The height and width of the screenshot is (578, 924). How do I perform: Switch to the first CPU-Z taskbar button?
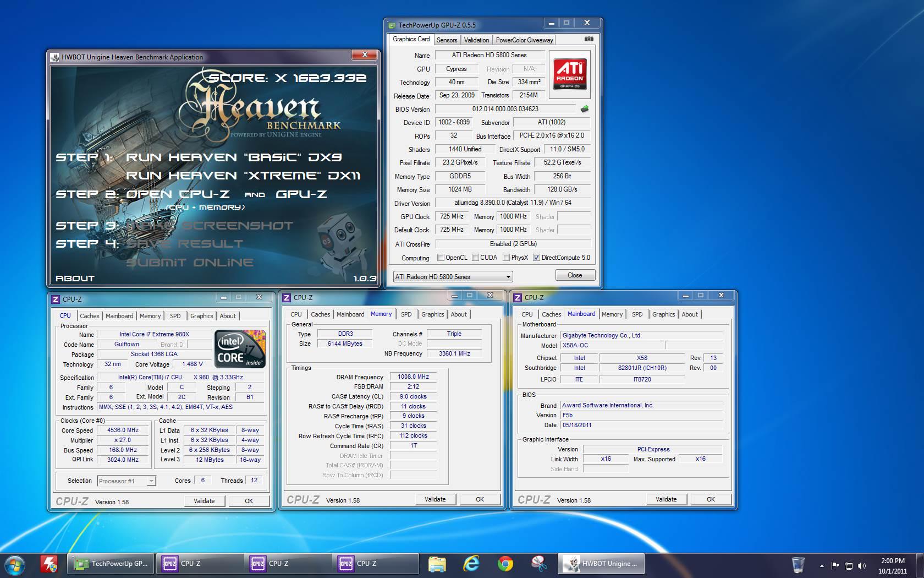point(200,564)
